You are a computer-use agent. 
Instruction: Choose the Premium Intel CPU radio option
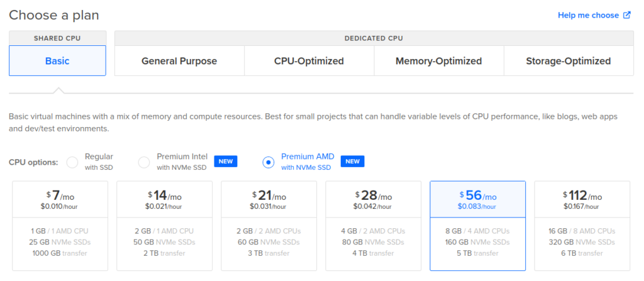pos(144,162)
